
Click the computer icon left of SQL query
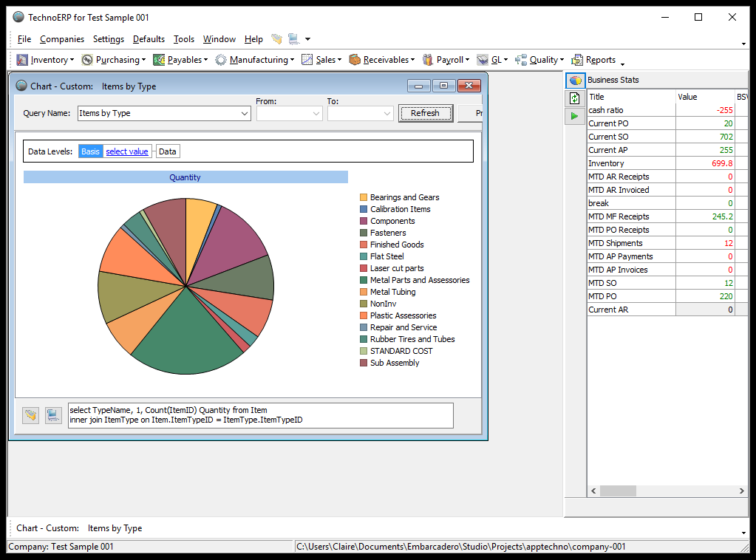[x=53, y=415]
